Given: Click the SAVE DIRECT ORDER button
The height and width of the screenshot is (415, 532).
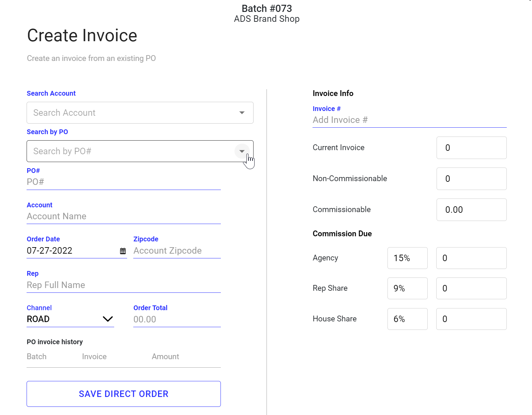Looking at the screenshot, I should click(x=123, y=394).
